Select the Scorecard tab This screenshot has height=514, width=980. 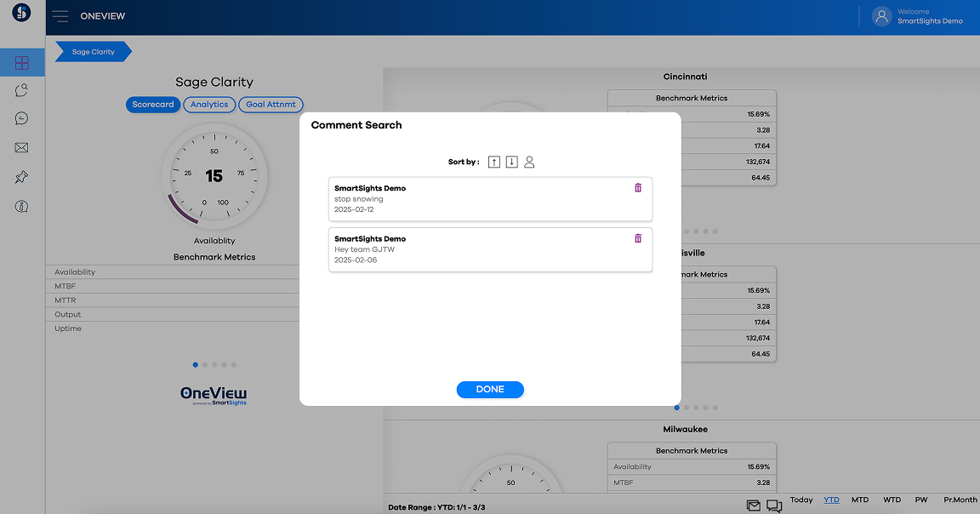click(153, 105)
